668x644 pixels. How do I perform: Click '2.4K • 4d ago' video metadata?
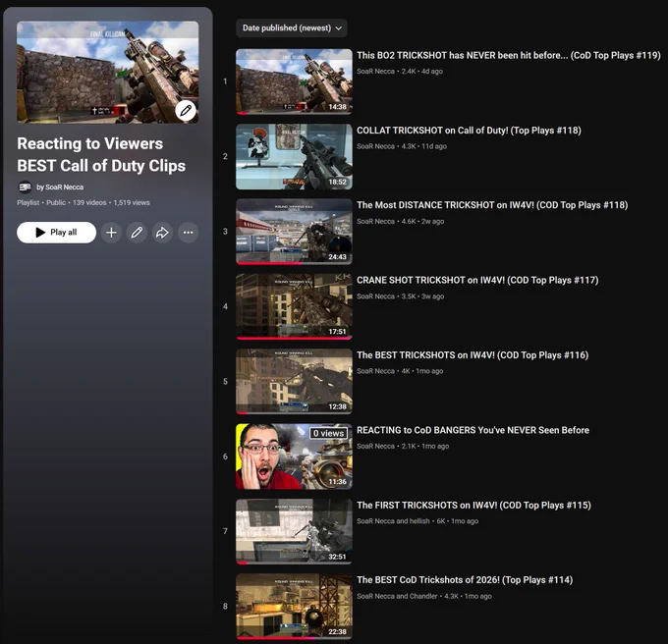click(422, 72)
